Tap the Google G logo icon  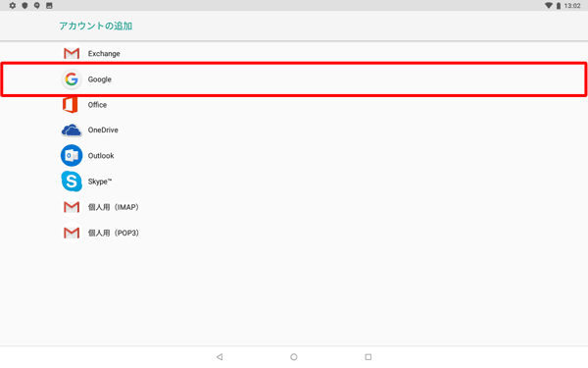tap(72, 79)
